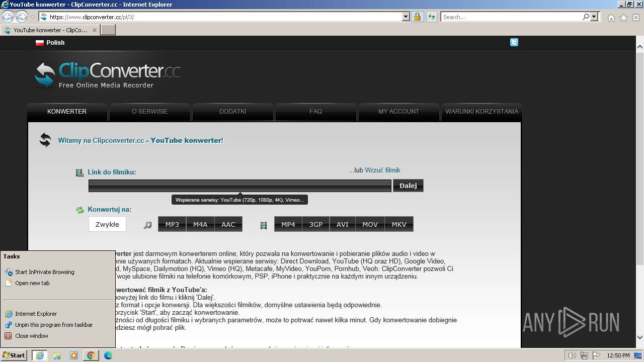Open the Windows Start button
Viewport: 644px width, 362px height.
tap(14, 355)
